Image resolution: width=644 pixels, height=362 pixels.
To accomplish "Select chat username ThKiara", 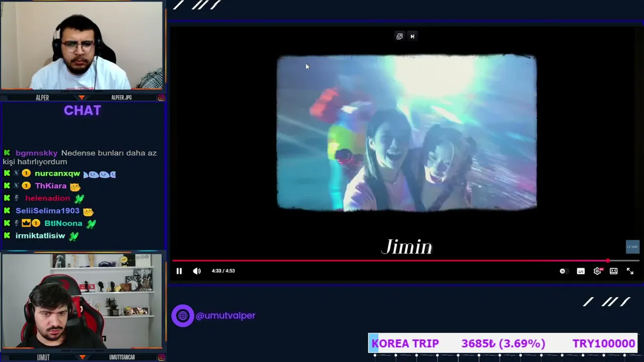I will [x=51, y=186].
